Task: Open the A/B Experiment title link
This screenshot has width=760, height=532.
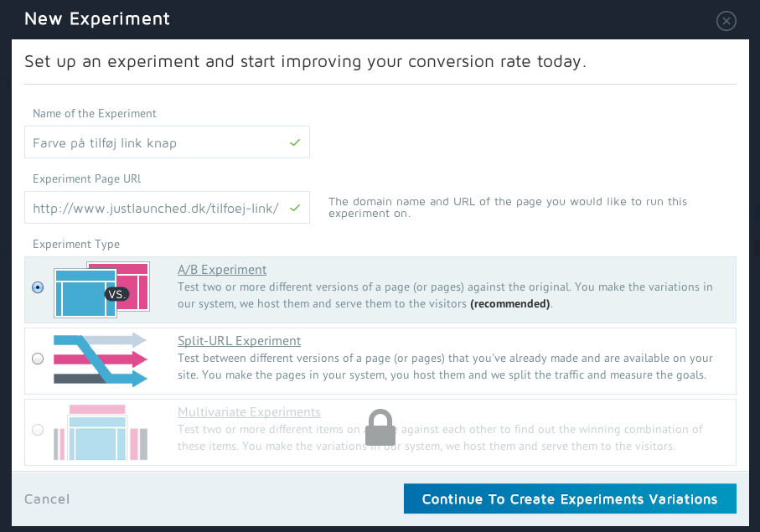Action: [222, 270]
